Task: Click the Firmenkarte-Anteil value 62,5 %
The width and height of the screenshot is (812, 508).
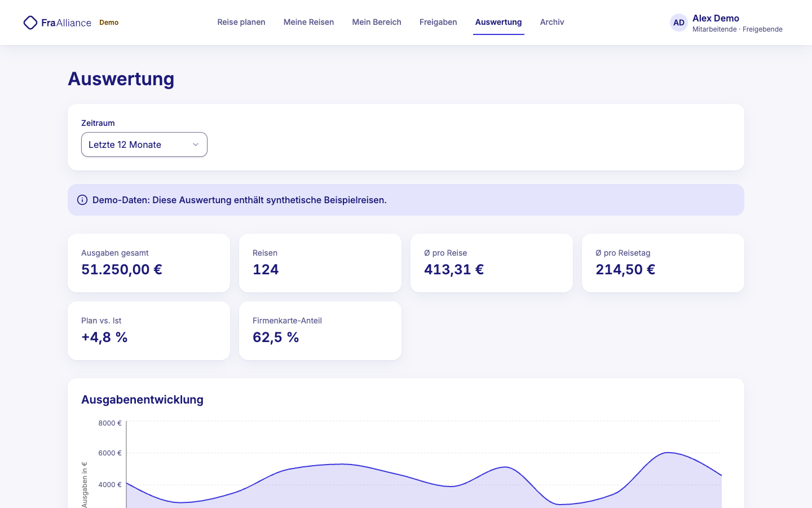Action: coord(276,337)
